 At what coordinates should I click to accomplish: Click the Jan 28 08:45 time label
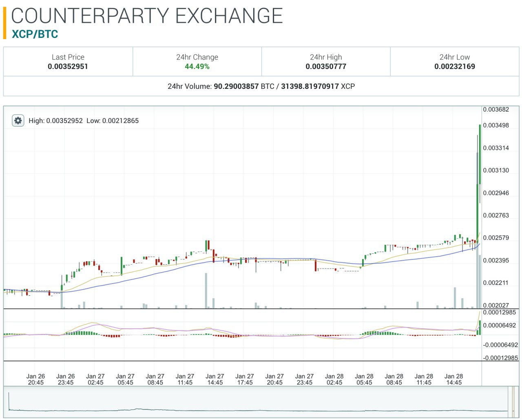394,379
